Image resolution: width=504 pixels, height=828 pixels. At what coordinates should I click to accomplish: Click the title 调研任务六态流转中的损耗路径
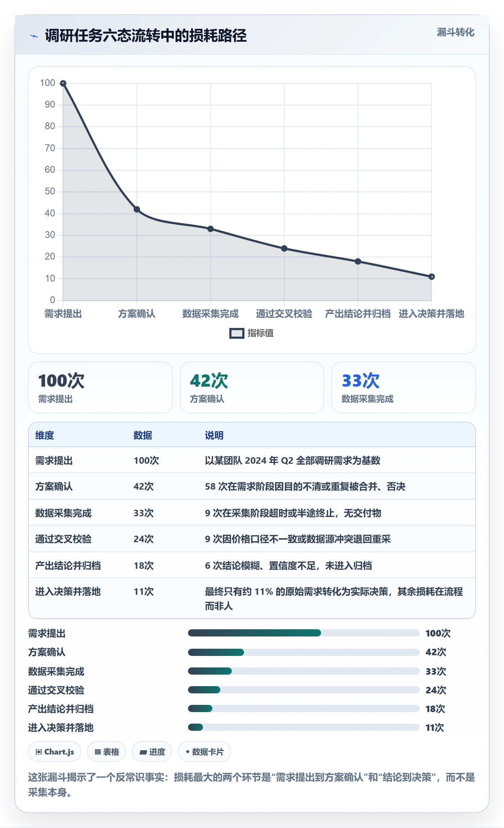click(x=146, y=36)
